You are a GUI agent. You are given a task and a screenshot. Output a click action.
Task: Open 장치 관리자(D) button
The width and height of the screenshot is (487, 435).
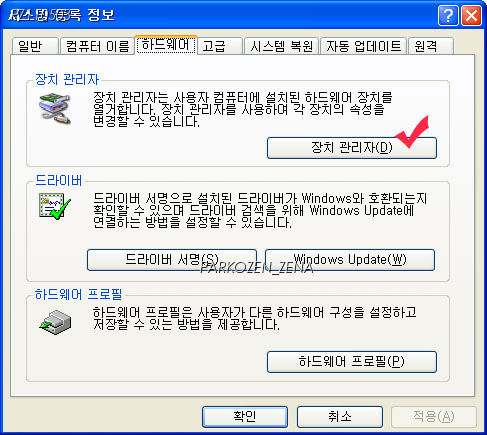click(352, 148)
